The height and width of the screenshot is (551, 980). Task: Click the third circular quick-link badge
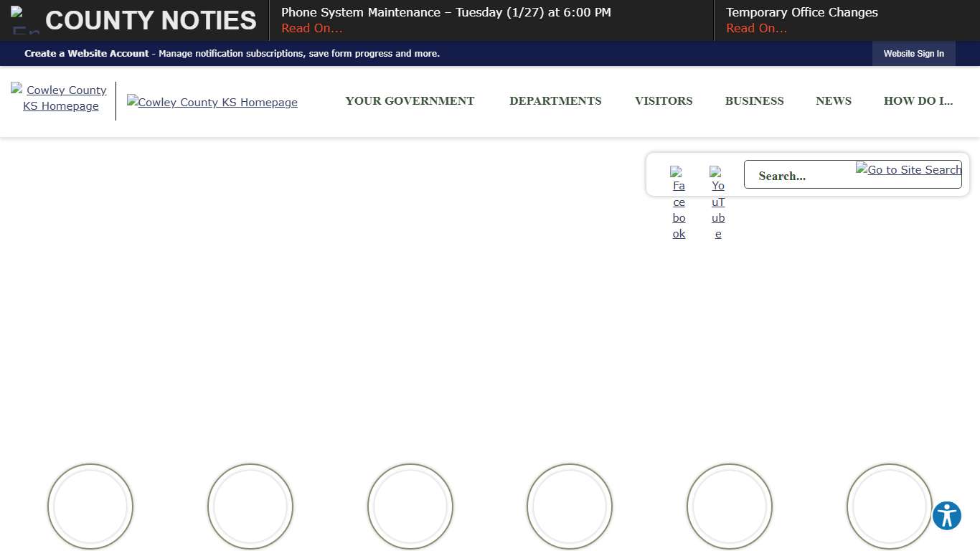410,506
